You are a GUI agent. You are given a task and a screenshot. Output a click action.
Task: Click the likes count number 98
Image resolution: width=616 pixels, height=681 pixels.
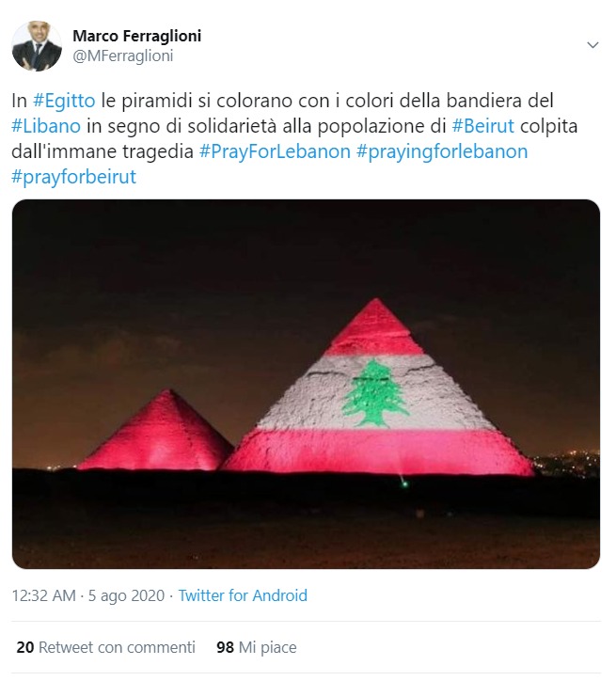coord(226,647)
